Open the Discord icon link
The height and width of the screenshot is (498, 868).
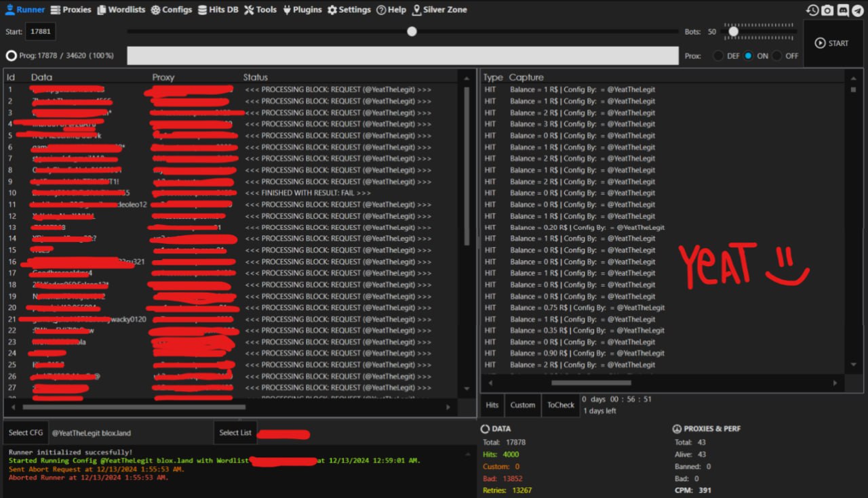coord(843,10)
